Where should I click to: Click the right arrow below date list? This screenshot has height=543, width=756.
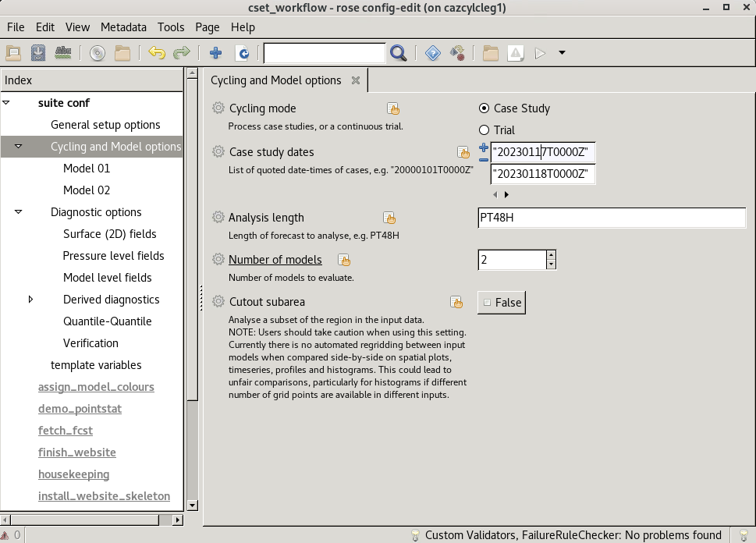click(506, 195)
